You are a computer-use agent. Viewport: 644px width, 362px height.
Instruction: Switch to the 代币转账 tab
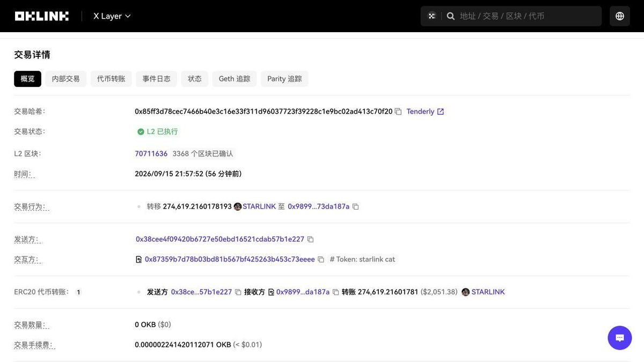click(111, 79)
